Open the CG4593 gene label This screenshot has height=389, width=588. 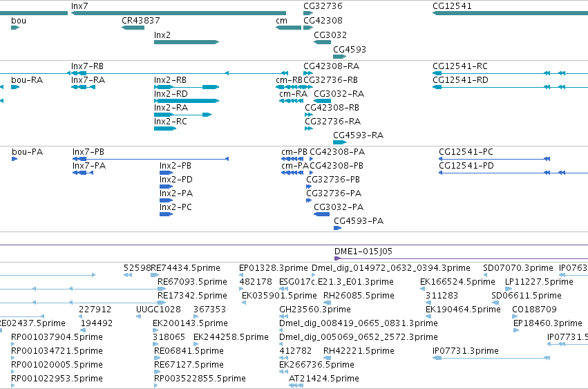point(349,50)
